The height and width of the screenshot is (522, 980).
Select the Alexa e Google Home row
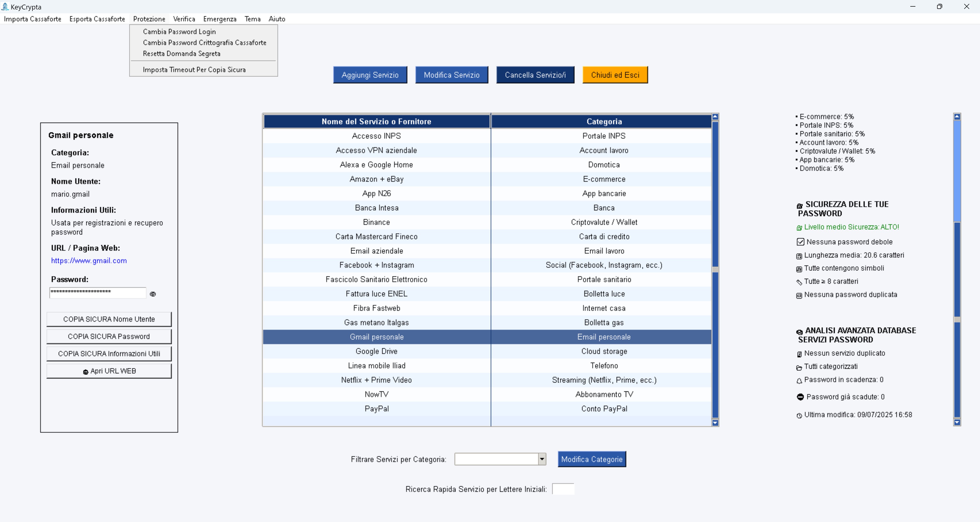tap(487, 165)
